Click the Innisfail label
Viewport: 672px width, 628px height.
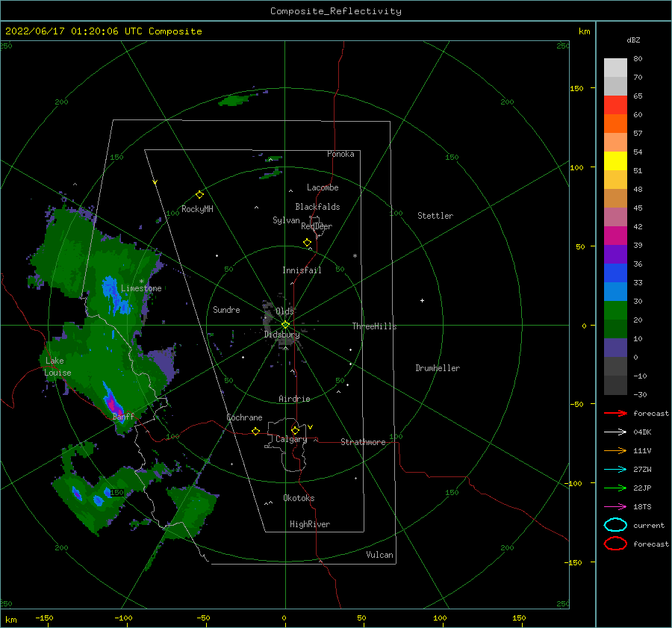click(x=302, y=270)
